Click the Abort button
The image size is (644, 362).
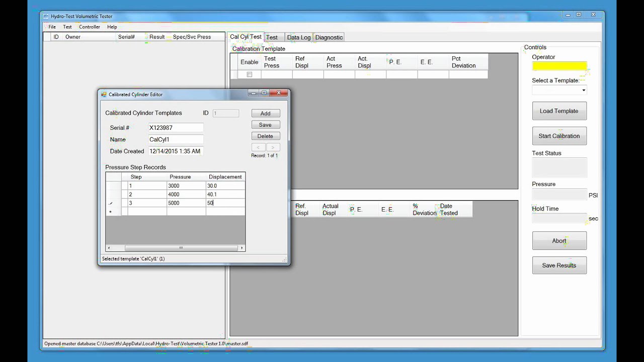coord(559,241)
